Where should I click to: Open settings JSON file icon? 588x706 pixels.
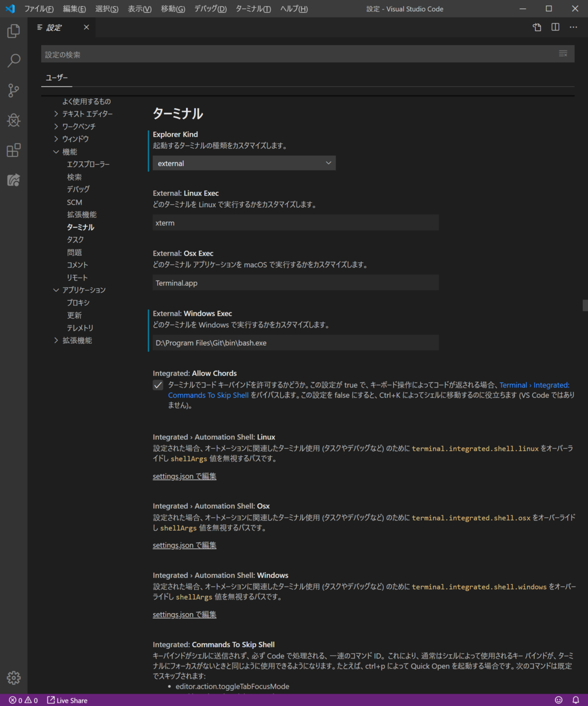click(537, 28)
